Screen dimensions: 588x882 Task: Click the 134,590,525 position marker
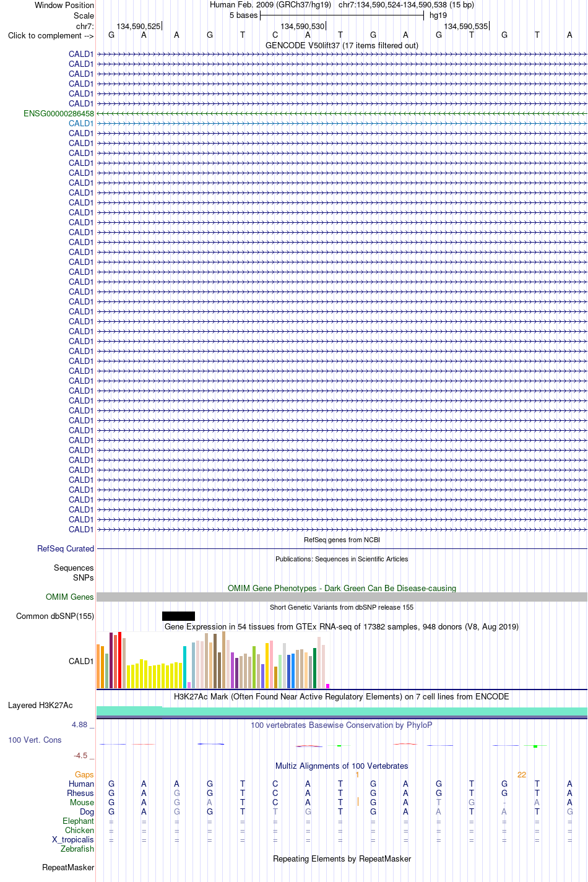pyautogui.click(x=139, y=26)
